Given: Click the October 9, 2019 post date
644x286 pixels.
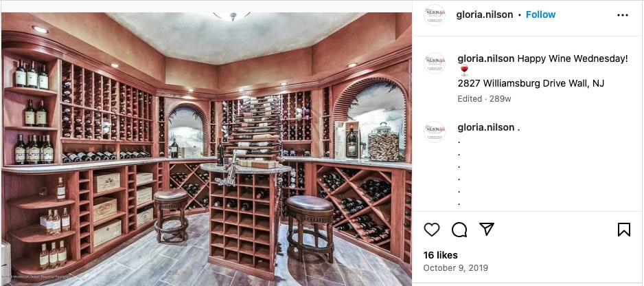Looking at the screenshot, I should click(455, 268).
